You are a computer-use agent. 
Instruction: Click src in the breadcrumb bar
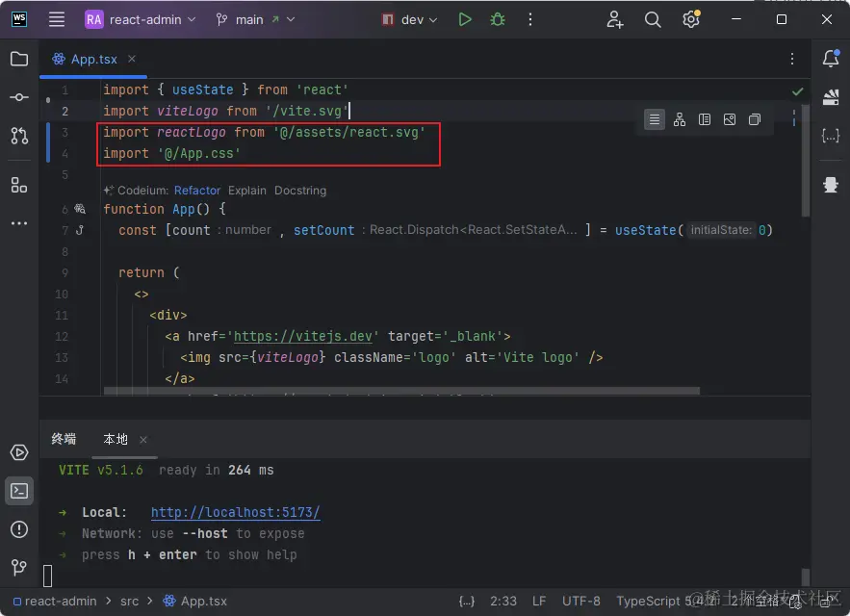tap(130, 601)
